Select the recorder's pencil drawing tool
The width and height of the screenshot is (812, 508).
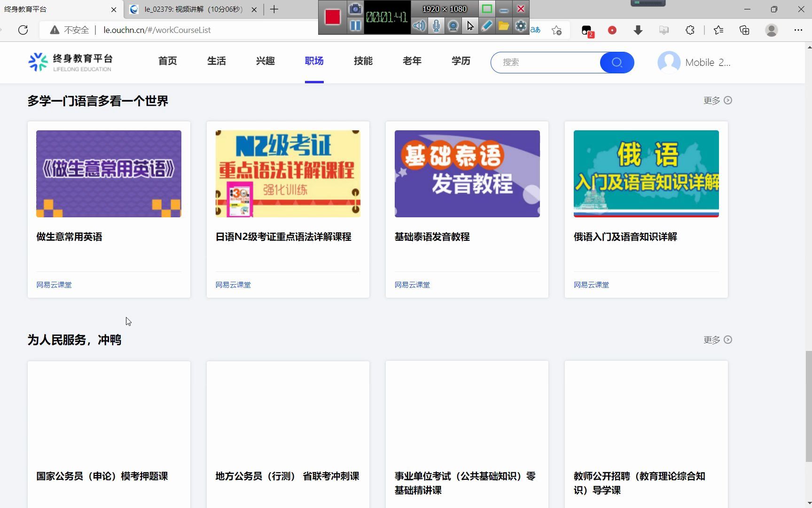(x=487, y=26)
